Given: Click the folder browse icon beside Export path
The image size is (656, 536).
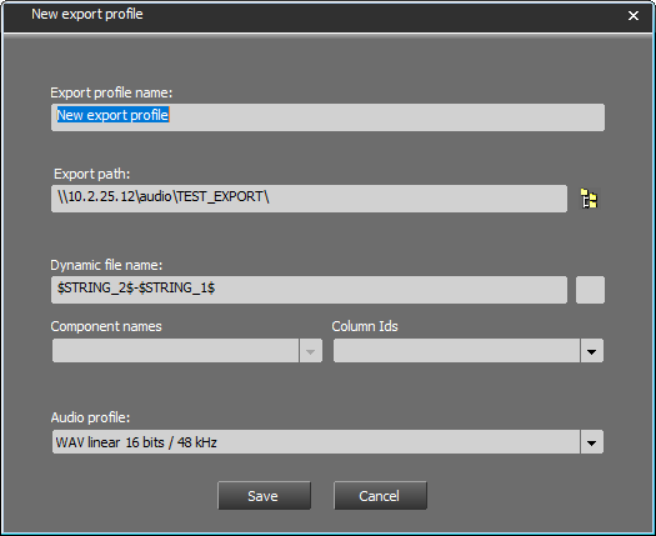Looking at the screenshot, I should 589,199.
